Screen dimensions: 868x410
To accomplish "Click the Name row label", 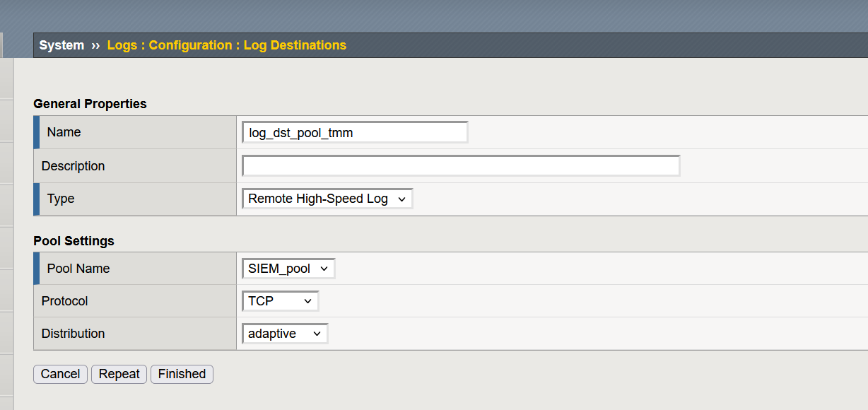I will pyautogui.click(x=64, y=132).
